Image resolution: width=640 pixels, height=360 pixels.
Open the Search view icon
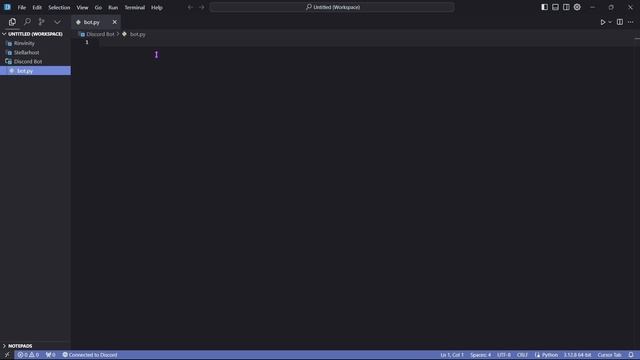pos(27,22)
